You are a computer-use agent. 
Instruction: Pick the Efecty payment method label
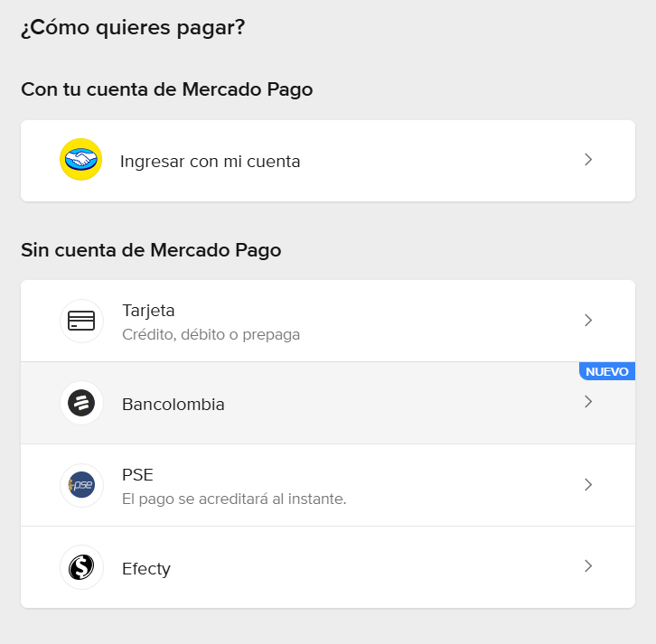pos(146,569)
